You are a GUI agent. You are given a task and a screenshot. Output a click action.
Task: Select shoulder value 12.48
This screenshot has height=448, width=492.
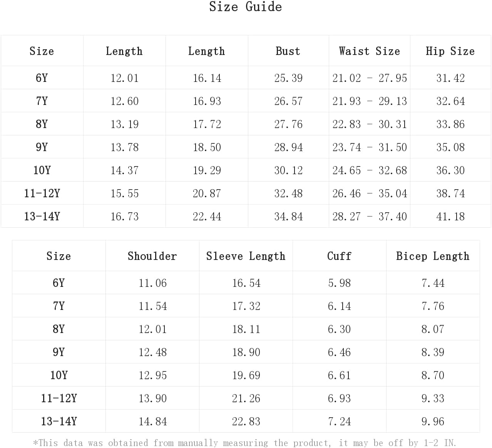(x=152, y=352)
